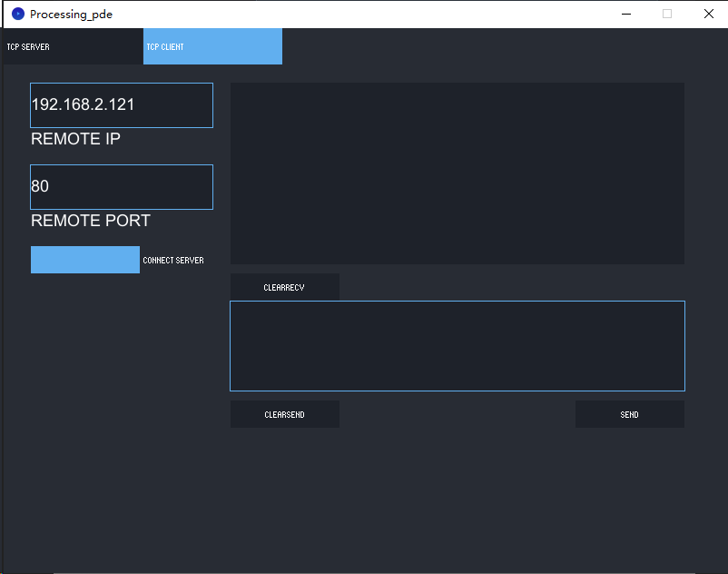The width and height of the screenshot is (728, 574).
Task: Focus the send message text box
Action: click(x=457, y=346)
